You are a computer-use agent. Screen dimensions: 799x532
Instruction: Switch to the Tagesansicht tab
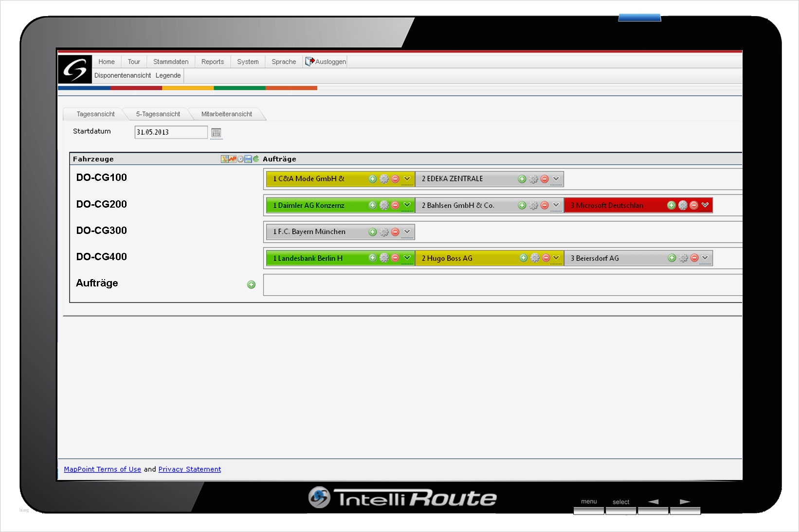point(95,114)
